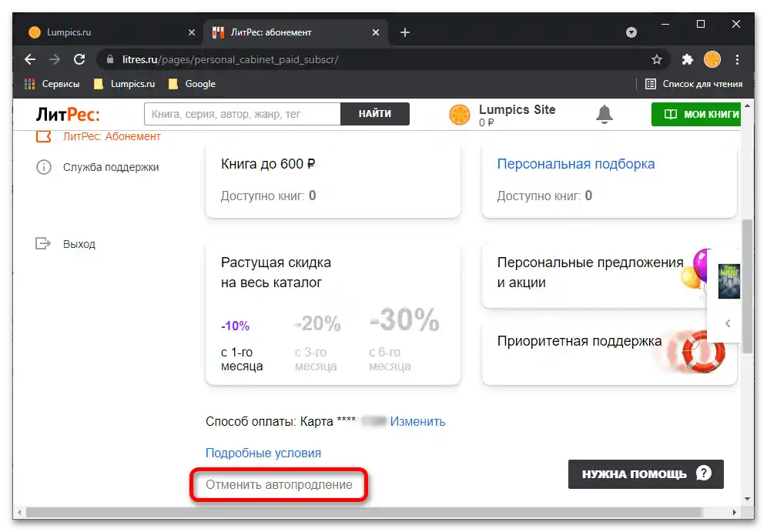Expand the tab search dropdown arrow
767x532 pixels.
(x=631, y=32)
